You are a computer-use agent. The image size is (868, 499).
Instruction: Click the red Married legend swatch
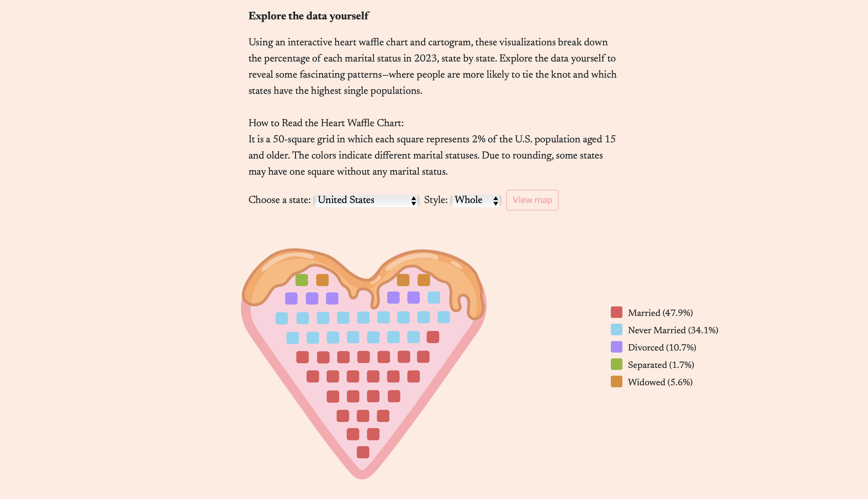tap(616, 312)
